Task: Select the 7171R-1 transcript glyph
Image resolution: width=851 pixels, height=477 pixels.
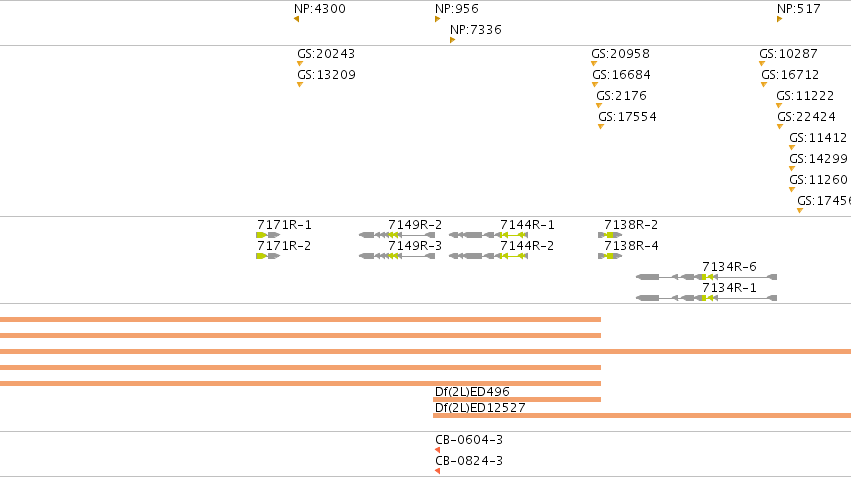Action: pyautogui.click(x=268, y=235)
